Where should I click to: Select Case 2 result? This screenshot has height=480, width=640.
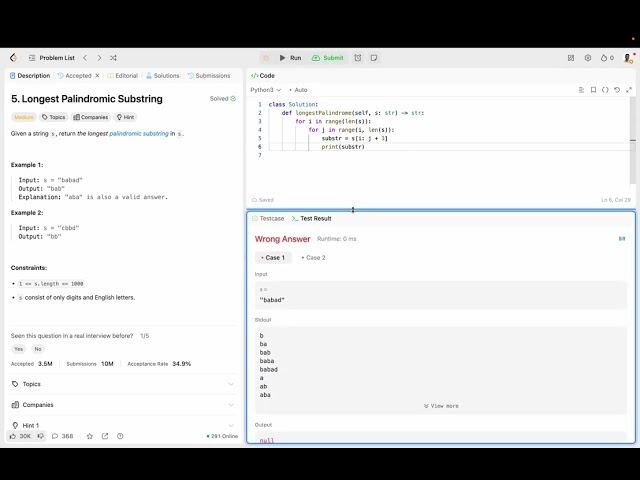[313, 258]
